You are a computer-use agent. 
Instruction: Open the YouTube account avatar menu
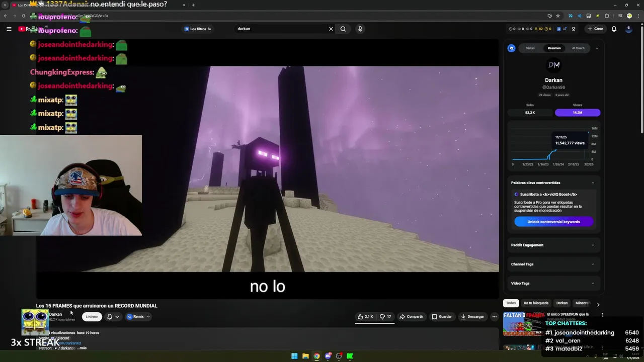pos(628,29)
